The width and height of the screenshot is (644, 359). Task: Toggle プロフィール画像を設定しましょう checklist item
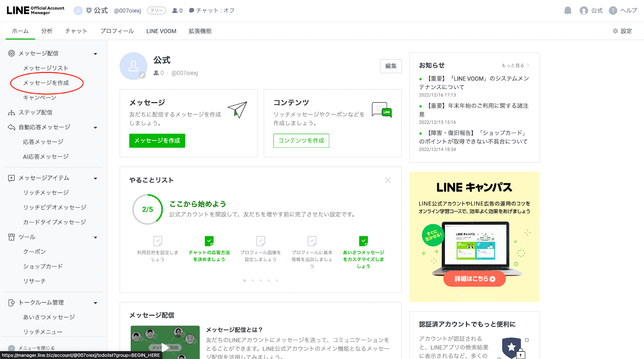click(x=261, y=241)
